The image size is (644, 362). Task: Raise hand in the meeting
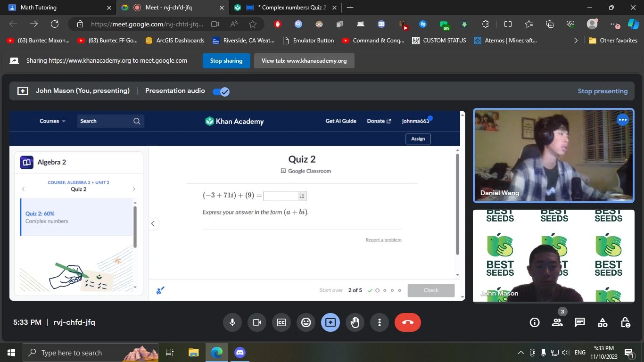[x=355, y=322]
